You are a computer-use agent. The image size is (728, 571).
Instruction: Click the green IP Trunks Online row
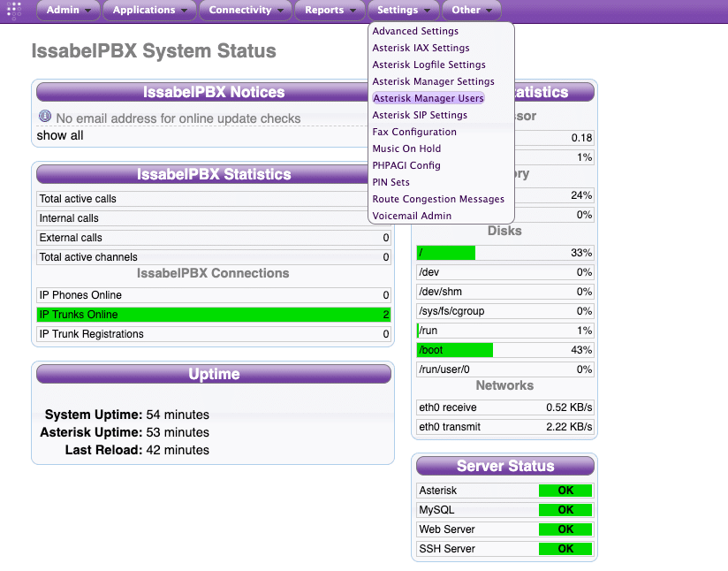[x=214, y=315]
